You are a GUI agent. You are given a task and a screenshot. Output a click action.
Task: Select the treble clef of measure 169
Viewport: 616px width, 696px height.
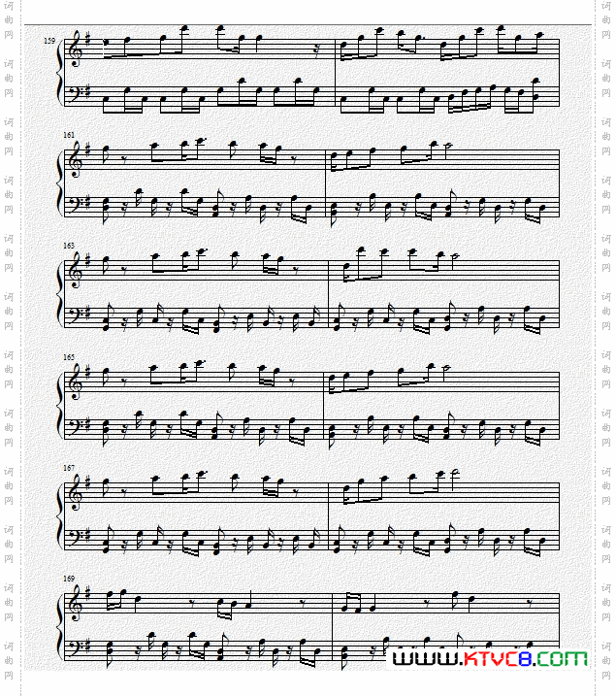click(x=75, y=603)
